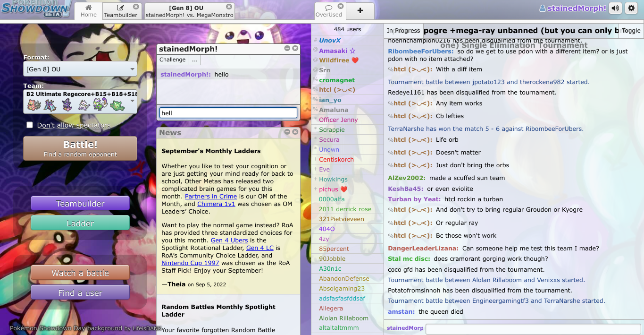Open the Team selection dropdown
The width and height of the screenshot is (644, 335).
pos(80,102)
